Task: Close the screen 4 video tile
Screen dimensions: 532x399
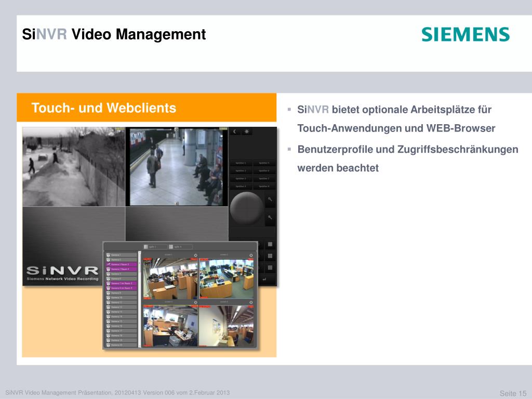Action: tap(251, 302)
